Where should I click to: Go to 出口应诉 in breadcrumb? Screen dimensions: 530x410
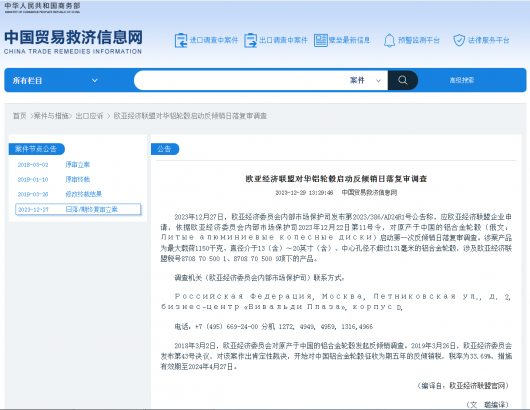click(x=89, y=116)
